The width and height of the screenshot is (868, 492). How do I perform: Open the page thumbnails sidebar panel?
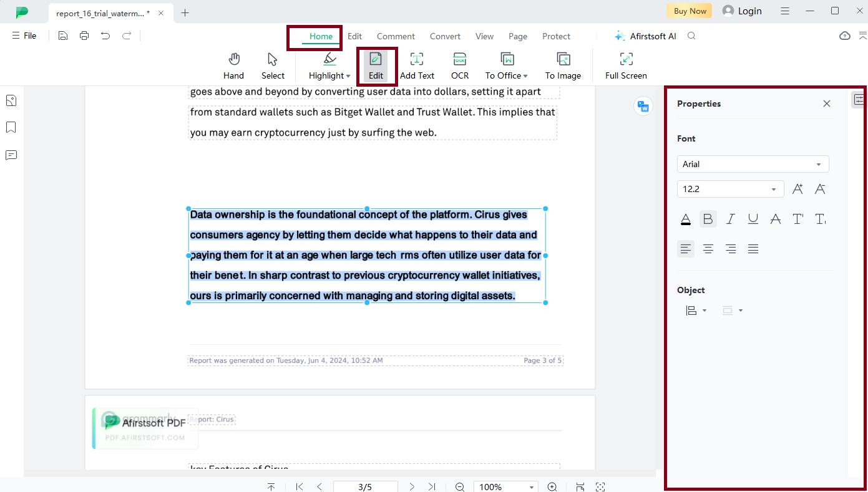pyautogui.click(x=11, y=100)
